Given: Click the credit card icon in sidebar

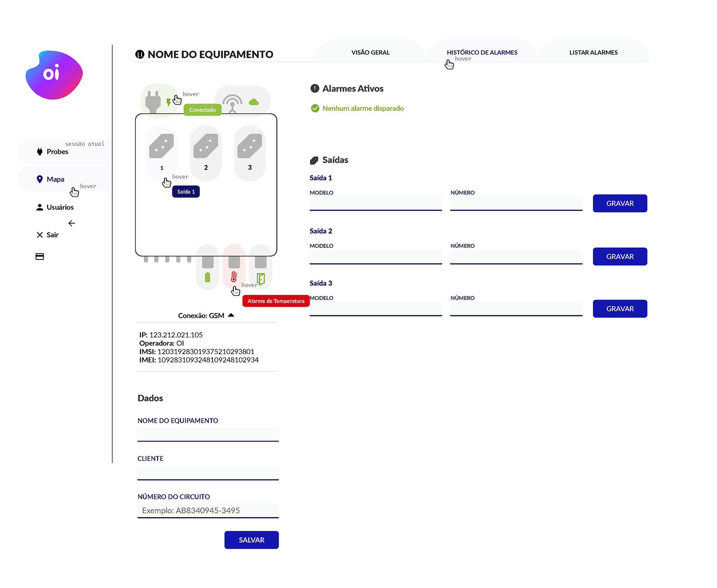Looking at the screenshot, I should pos(40,257).
